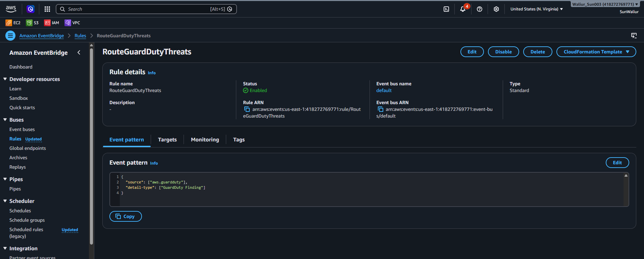Open the S3 service shortcut

coord(33,23)
